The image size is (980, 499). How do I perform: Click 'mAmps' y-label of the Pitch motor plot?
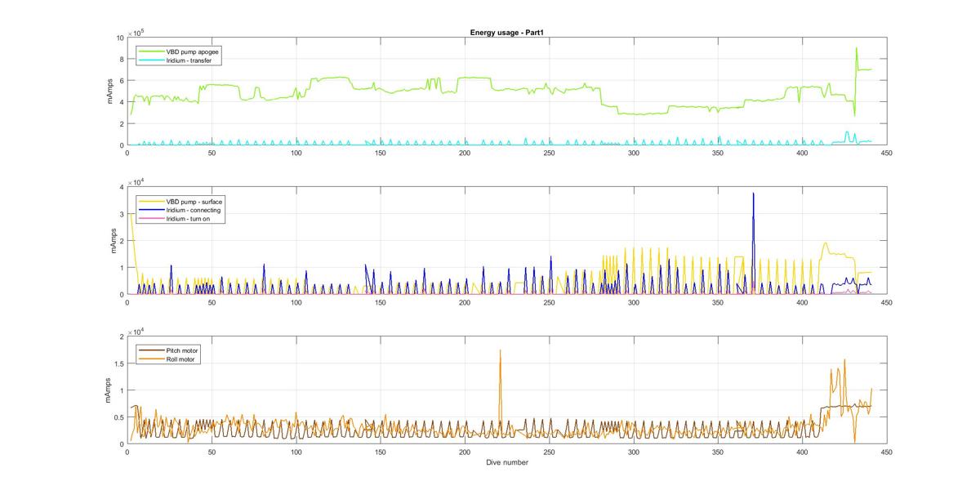(109, 390)
